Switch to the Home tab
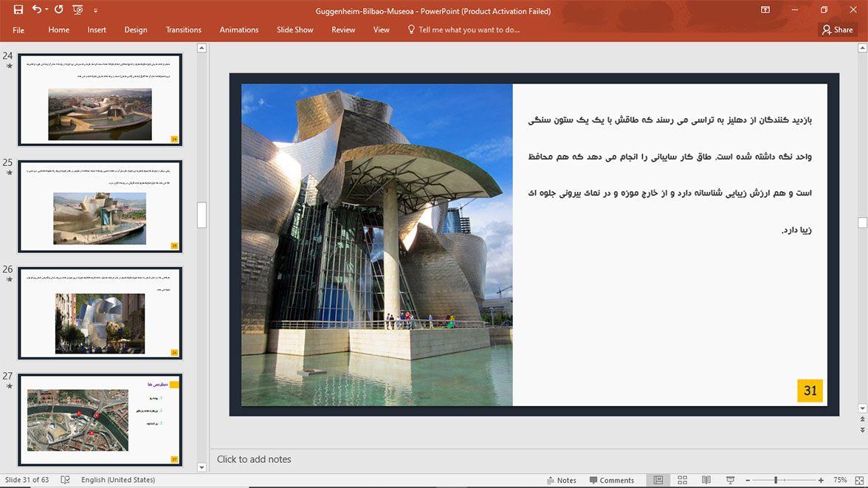 (59, 30)
